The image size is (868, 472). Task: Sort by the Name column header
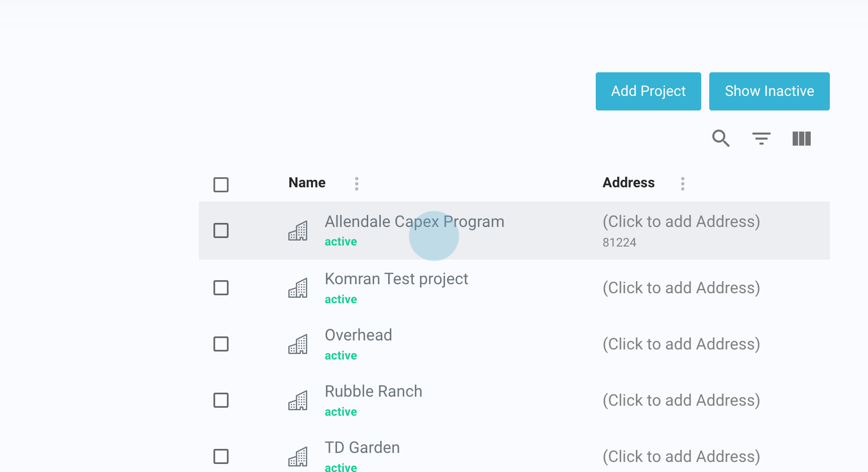coord(307,183)
